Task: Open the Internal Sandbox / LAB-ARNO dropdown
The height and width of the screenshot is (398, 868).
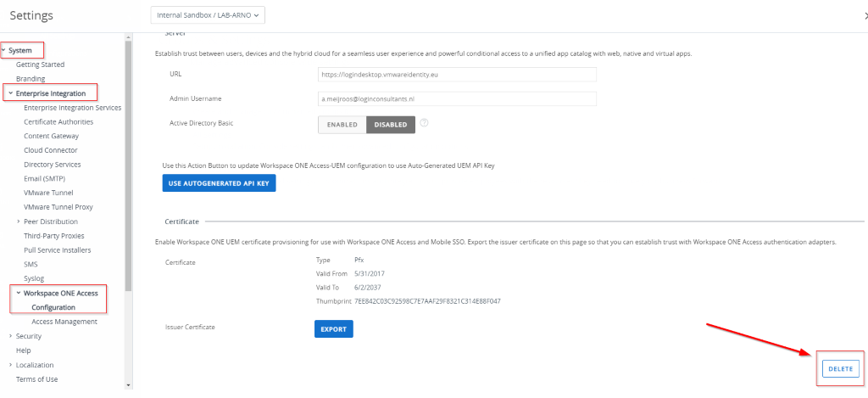Action: 208,14
